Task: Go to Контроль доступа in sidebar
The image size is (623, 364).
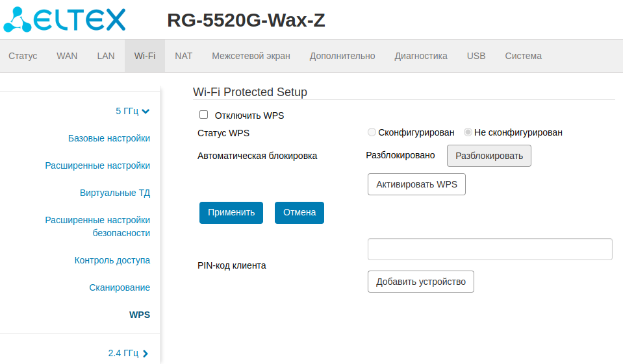Action: point(112,260)
